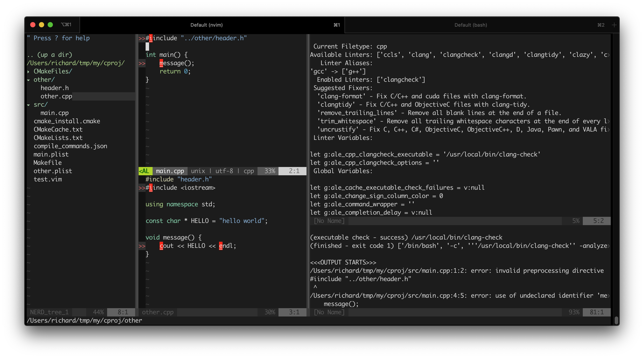Click the plus icon to open new tab
The width and height of the screenshot is (644, 358).
point(614,25)
